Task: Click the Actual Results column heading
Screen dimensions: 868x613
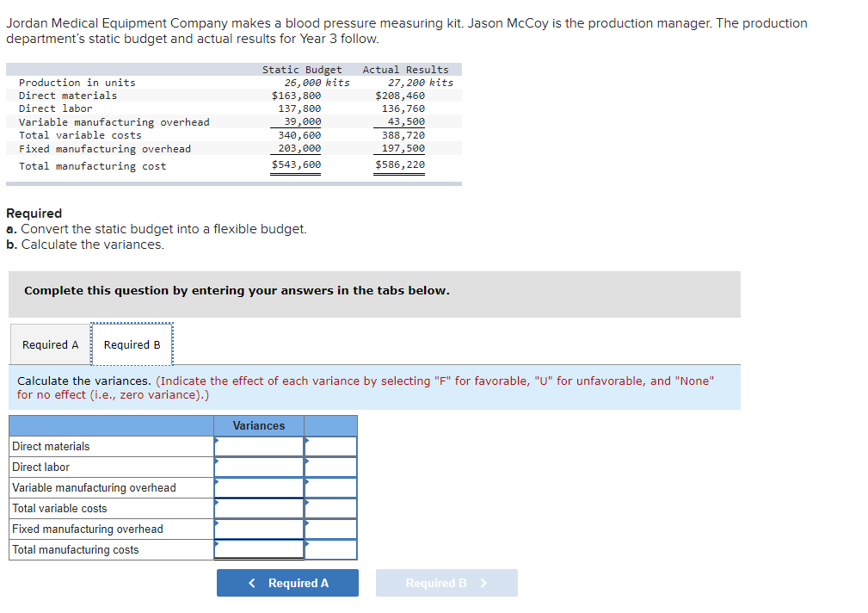Action: pos(405,70)
